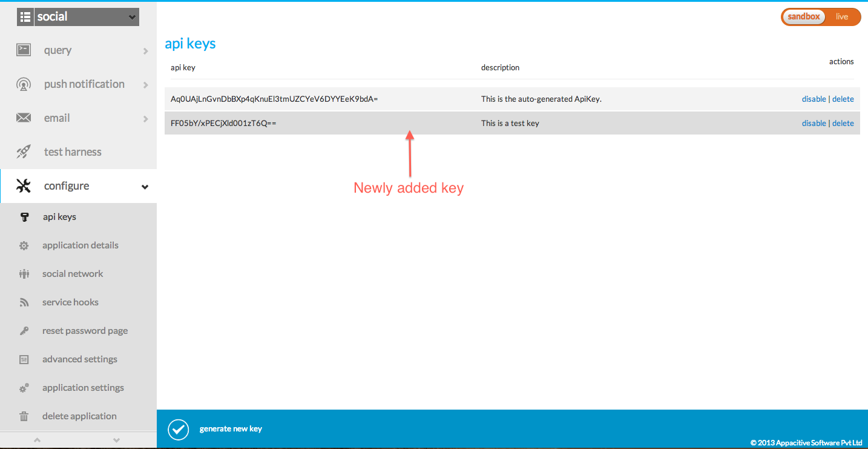Viewport: 868px width, 449px height.
Task: Click the push notification broadcast icon
Action: pyautogui.click(x=24, y=84)
